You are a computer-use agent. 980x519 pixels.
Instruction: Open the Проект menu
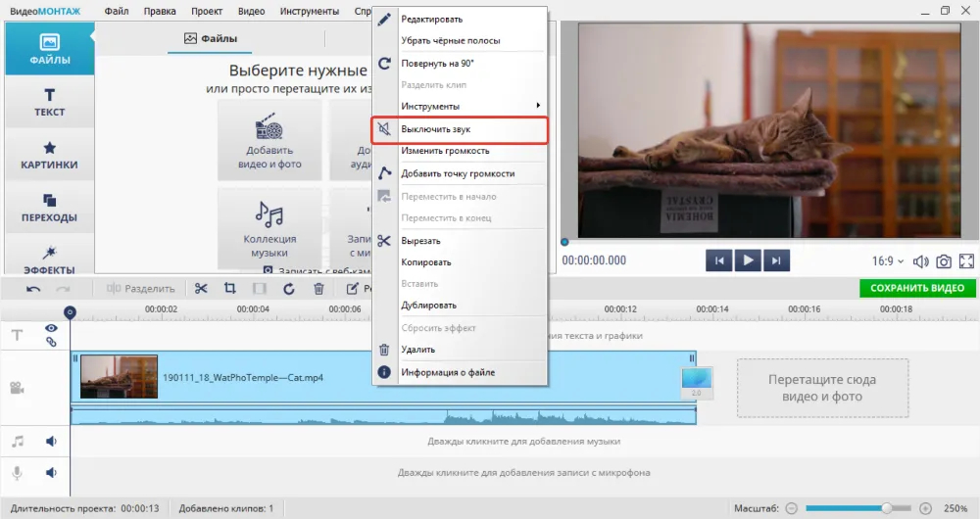[x=206, y=11]
